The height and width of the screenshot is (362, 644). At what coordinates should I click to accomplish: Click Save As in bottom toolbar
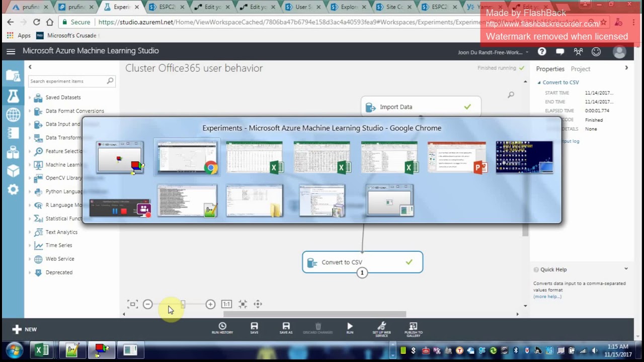(286, 329)
